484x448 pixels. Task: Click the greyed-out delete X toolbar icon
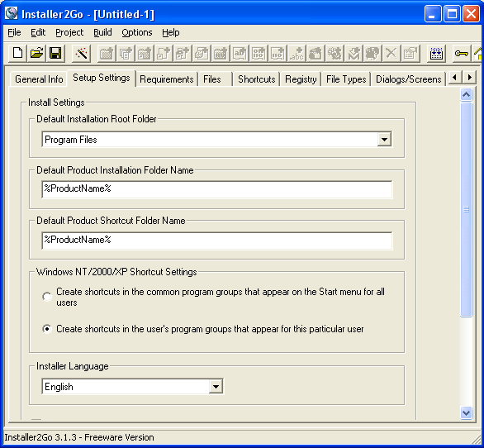pyautogui.click(x=391, y=53)
